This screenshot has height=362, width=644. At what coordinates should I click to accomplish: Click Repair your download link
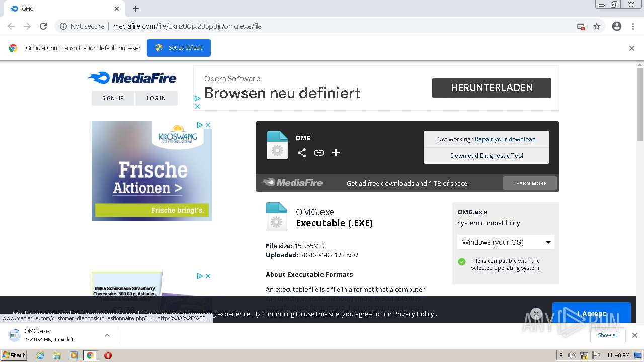[x=505, y=139]
